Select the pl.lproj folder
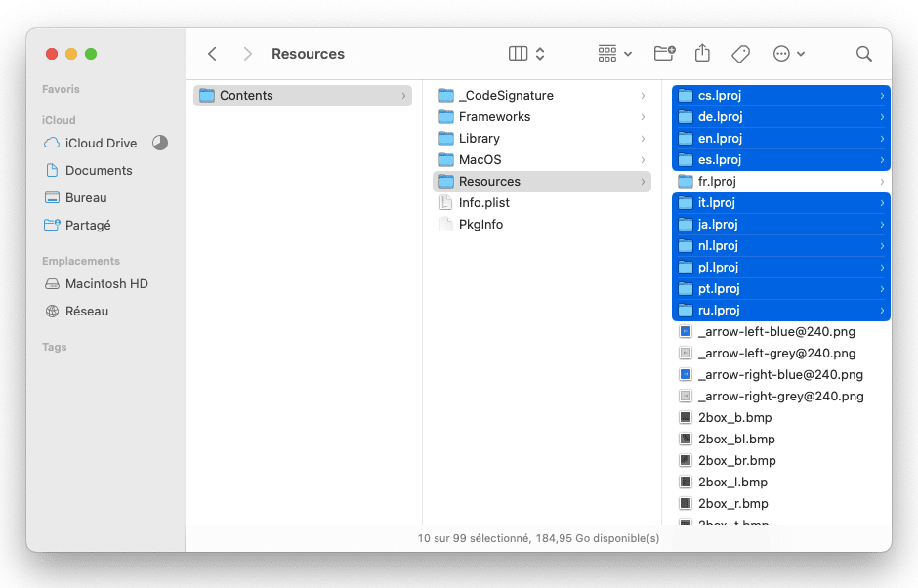Screen dimensions: 918x588 point(781,267)
